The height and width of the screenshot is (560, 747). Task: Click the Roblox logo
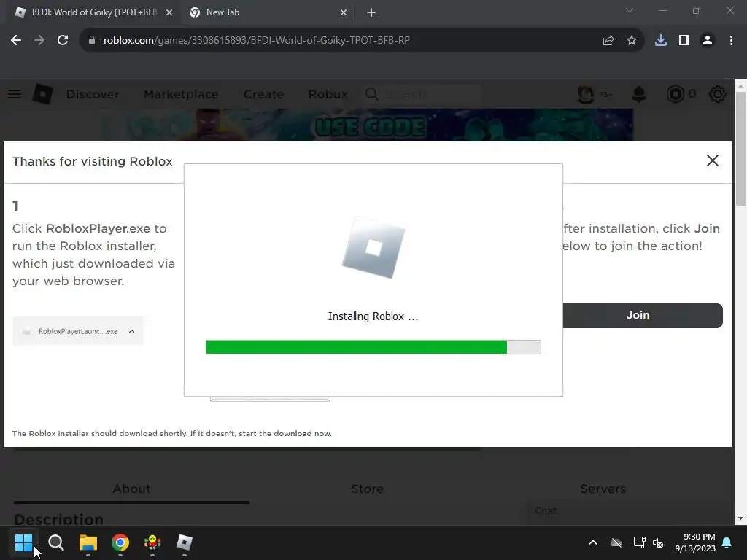point(42,94)
